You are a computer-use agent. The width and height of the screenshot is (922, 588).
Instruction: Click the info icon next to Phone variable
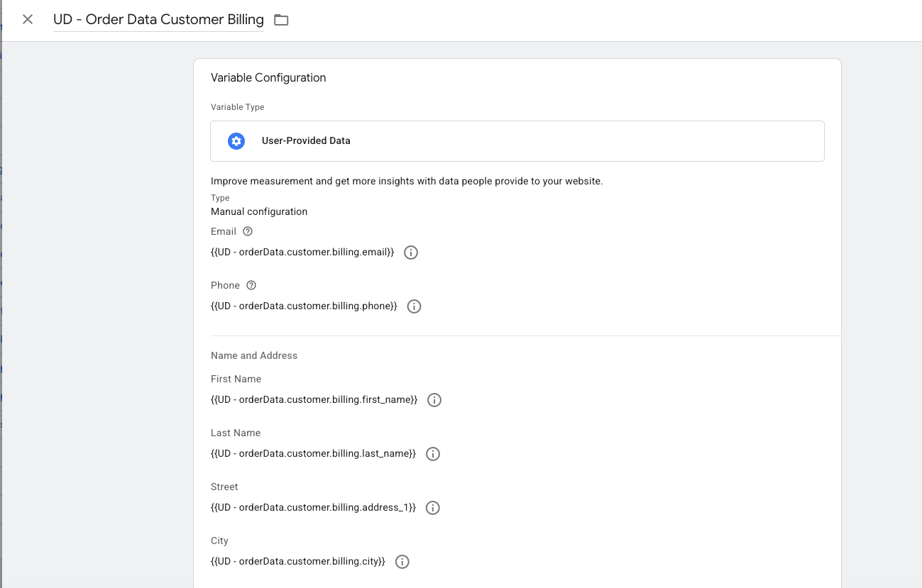click(x=414, y=306)
